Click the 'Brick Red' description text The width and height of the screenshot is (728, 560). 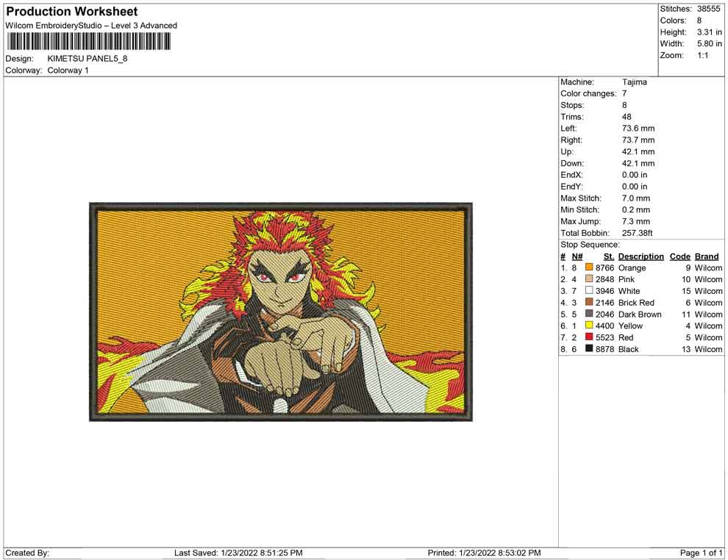[637, 303]
